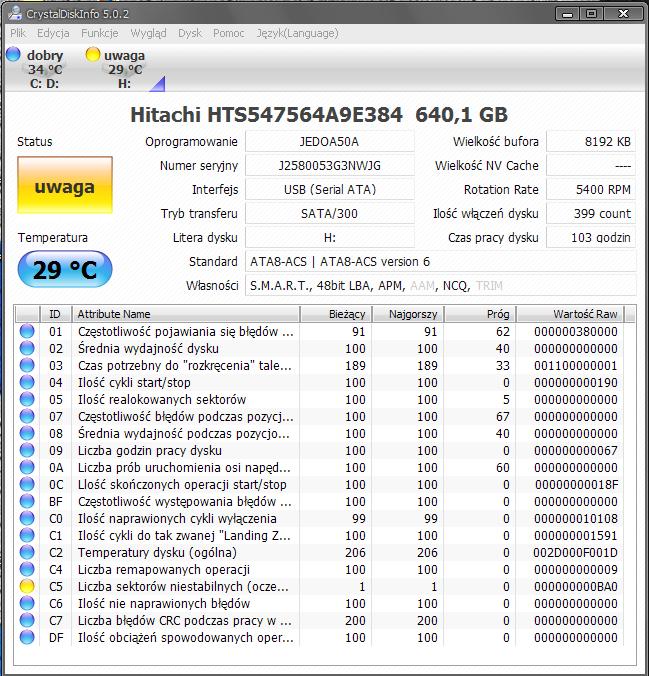Click the status orb for attribute 01

pyautogui.click(x=27, y=331)
